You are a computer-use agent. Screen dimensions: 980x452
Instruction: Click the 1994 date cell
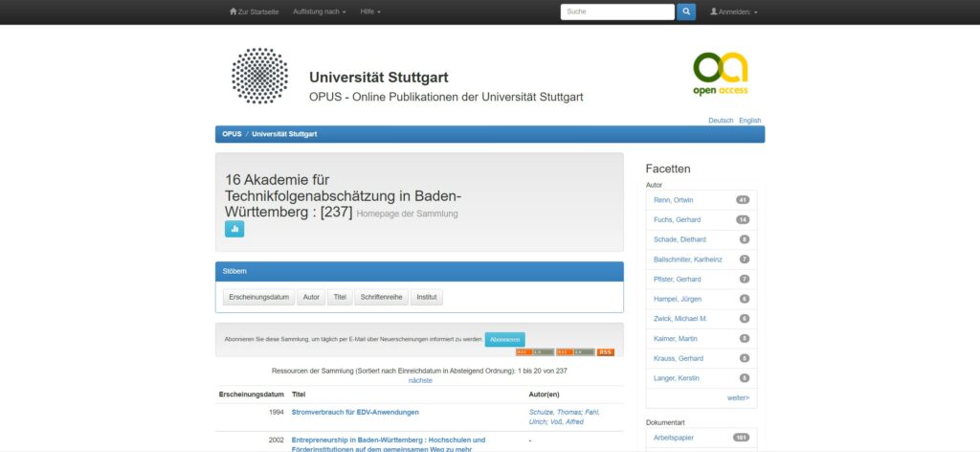click(277, 413)
